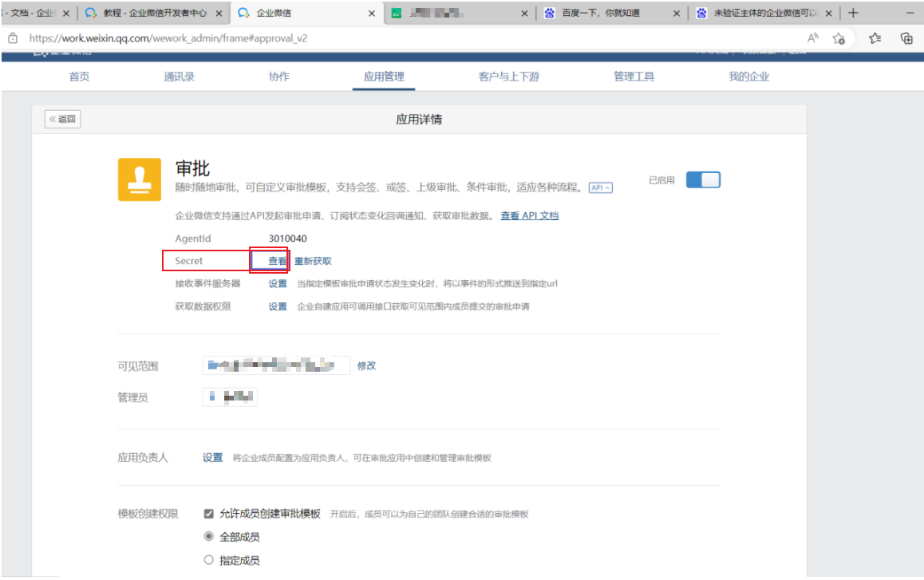
Task: Click 设置 for 应用负责人
Action: [x=213, y=457]
